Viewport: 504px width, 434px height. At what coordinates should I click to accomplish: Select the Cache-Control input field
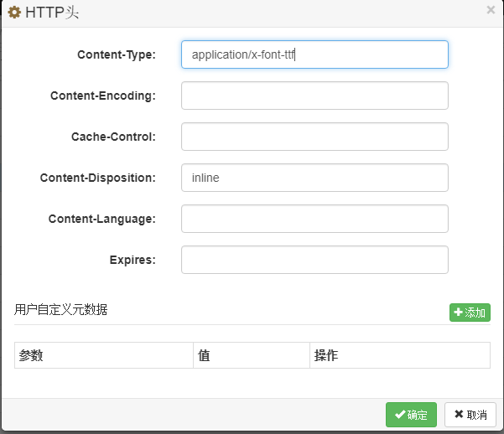pyautogui.click(x=314, y=137)
